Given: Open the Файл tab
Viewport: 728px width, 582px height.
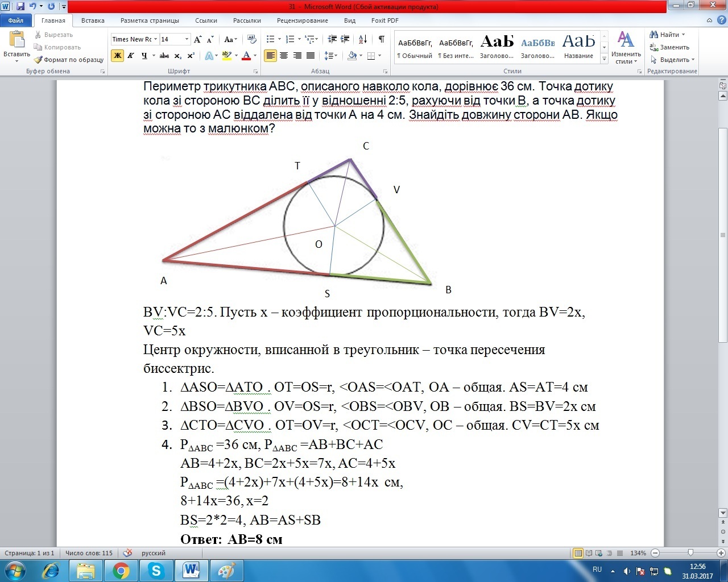Looking at the screenshot, I should 16,20.
